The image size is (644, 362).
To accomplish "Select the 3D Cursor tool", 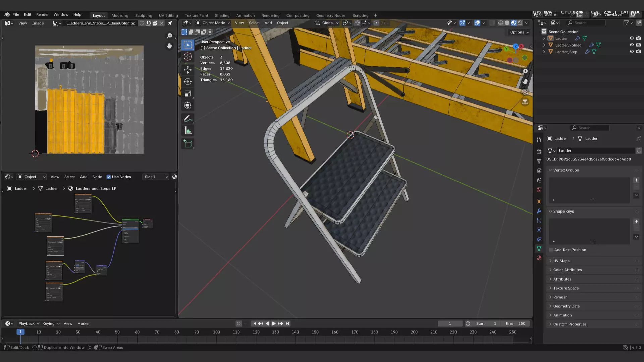I will [188, 57].
